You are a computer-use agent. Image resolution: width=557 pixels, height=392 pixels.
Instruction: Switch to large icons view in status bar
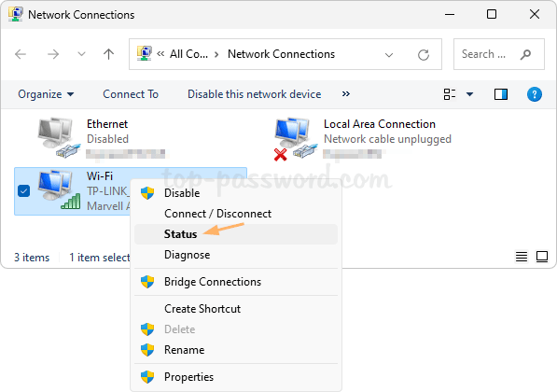[x=542, y=257]
